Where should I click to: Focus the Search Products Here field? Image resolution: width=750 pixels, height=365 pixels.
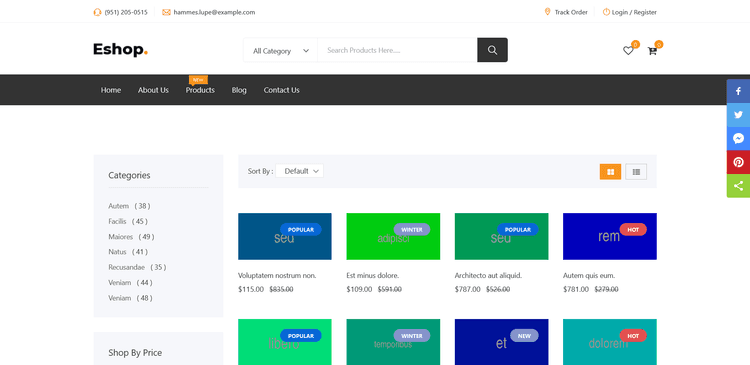click(397, 50)
